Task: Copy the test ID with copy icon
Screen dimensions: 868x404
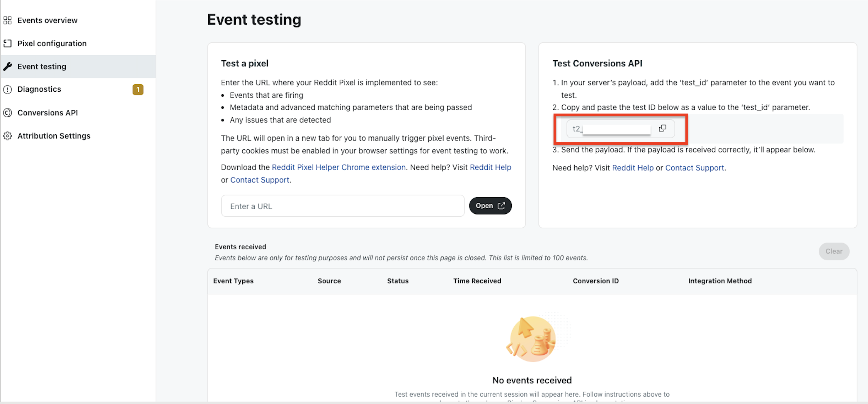Action: 662,128
